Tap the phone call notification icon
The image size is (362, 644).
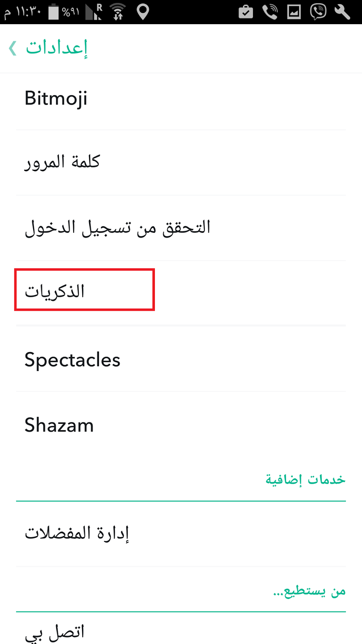[x=270, y=12]
